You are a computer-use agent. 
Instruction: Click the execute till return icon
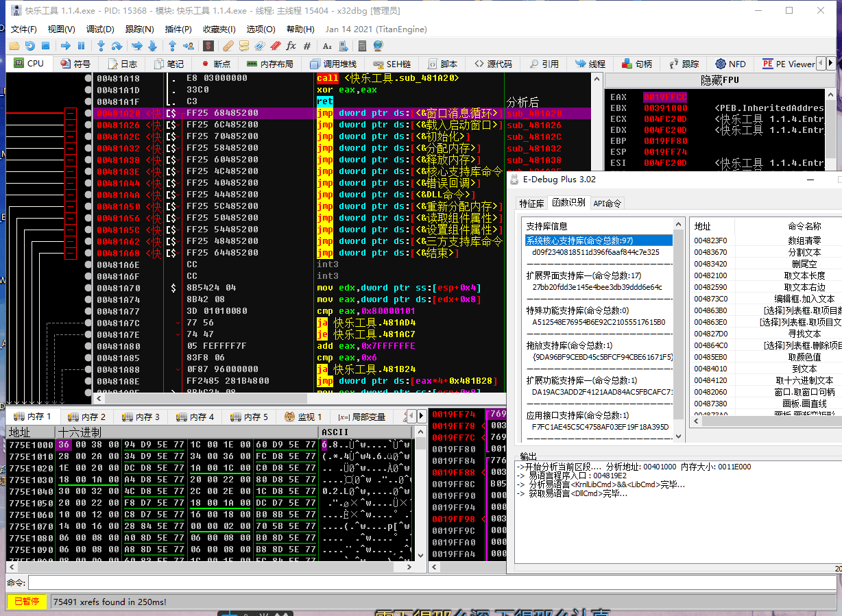point(172,46)
